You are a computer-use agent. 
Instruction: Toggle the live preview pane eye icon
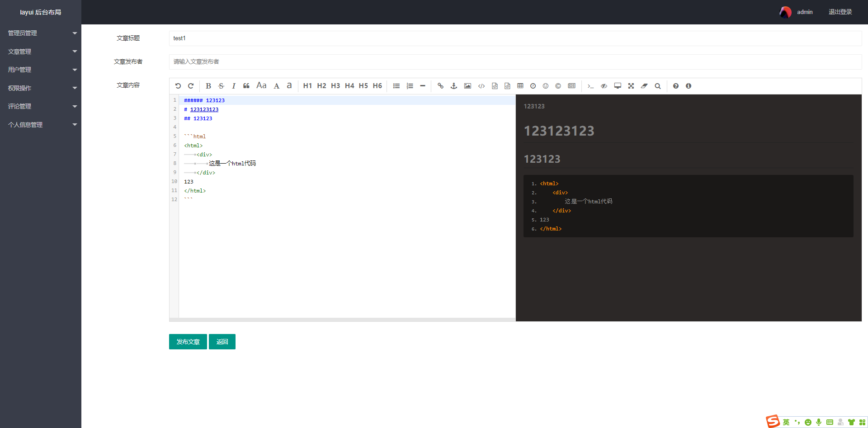click(x=604, y=86)
